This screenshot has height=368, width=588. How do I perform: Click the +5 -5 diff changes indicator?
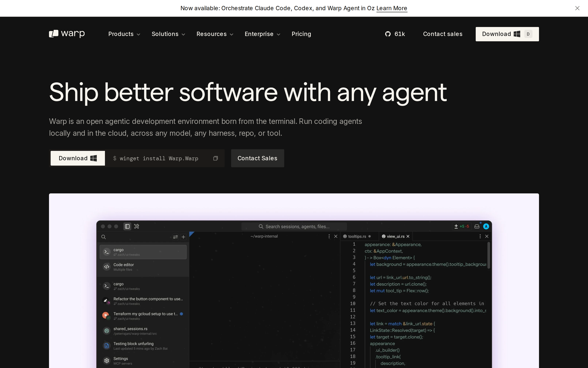click(x=461, y=226)
